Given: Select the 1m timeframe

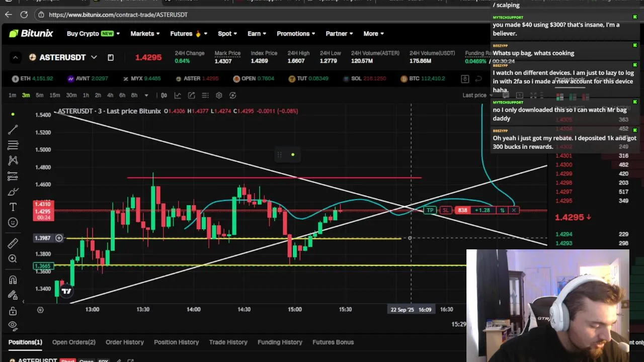Looking at the screenshot, I should pyautogui.click(x=12, y=95).
